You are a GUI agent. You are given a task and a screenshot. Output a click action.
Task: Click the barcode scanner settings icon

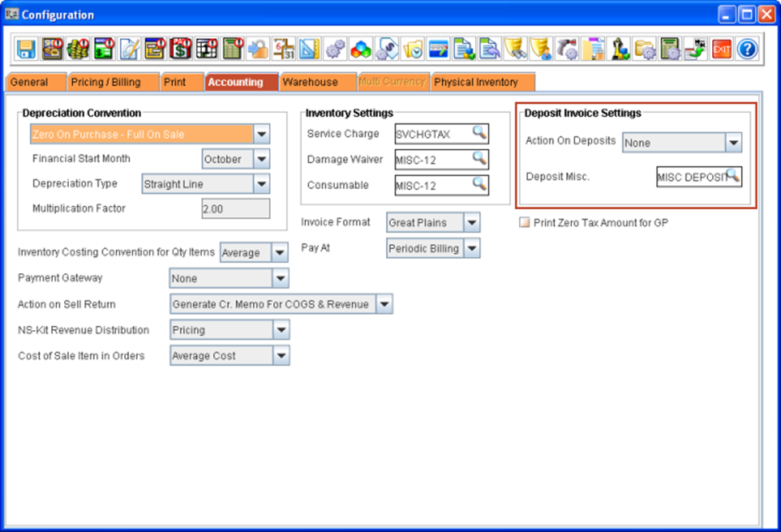tap(568, 50)
